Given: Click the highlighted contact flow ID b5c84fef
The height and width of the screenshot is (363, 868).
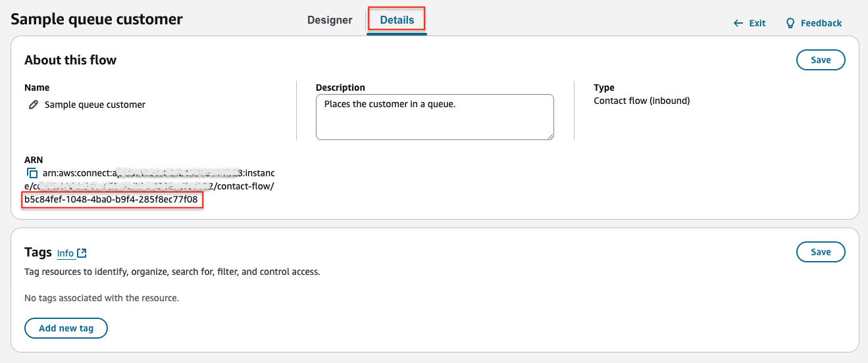Looking at the screenshot, I should point(111,199).
